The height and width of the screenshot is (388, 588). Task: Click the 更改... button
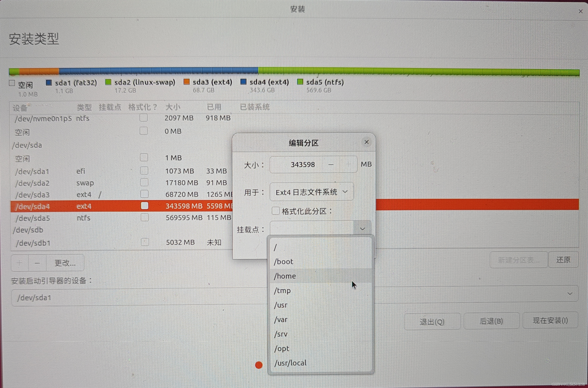[65, 263]
